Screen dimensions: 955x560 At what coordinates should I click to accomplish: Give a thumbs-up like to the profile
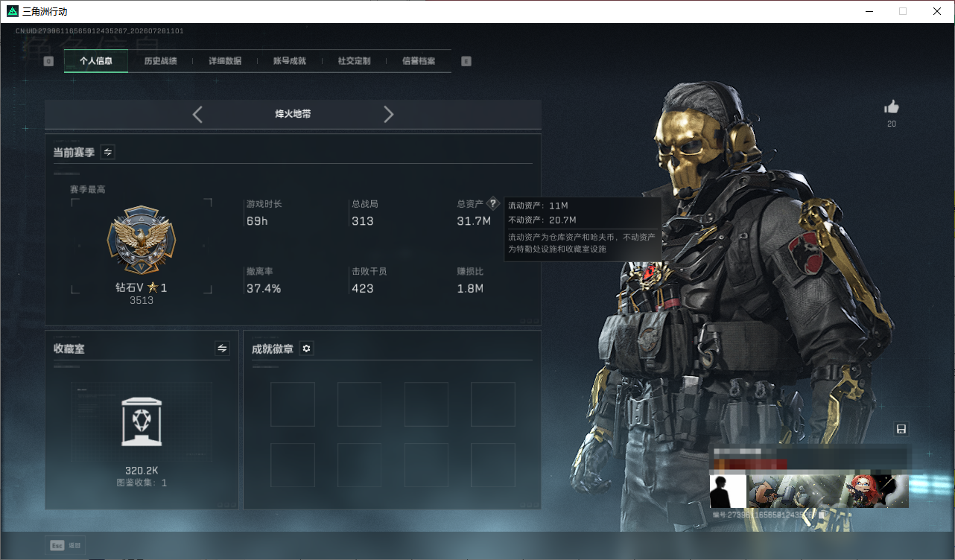(892, 107)
